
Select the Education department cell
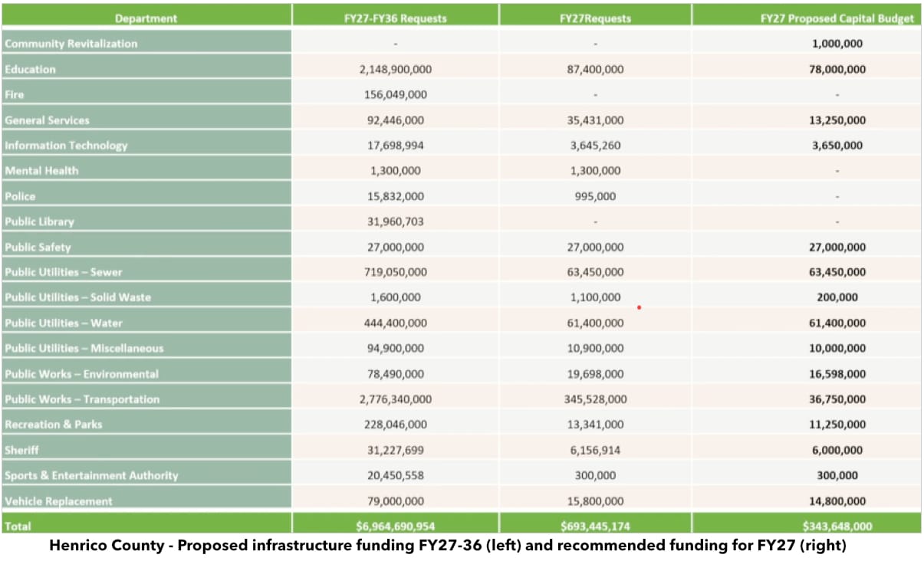pos(31,69)
